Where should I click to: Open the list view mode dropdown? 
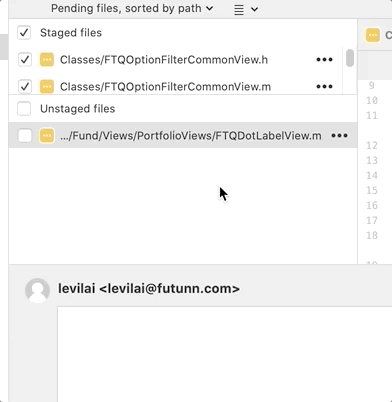coord(246,9)
